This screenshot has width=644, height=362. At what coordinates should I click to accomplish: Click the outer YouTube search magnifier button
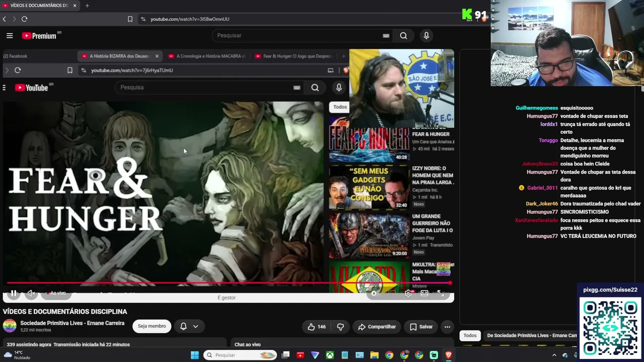(x=404, y=36)
